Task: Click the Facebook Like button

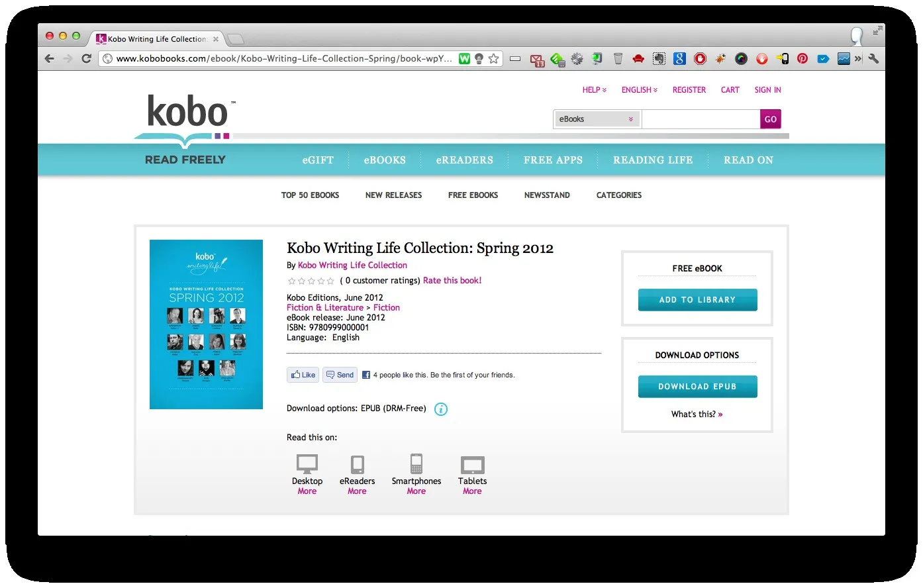Action: click(303, 375)
